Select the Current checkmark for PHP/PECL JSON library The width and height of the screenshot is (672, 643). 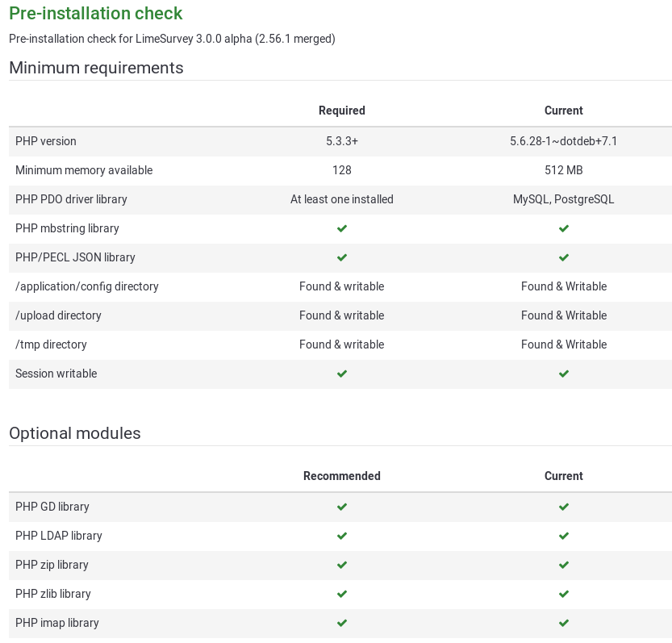563,258
